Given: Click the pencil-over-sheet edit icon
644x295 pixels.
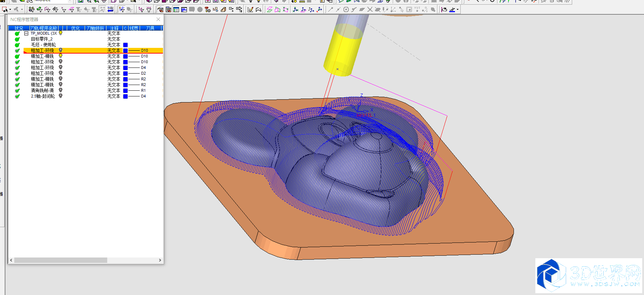Looking at the screenshot, I should (250, 9).
